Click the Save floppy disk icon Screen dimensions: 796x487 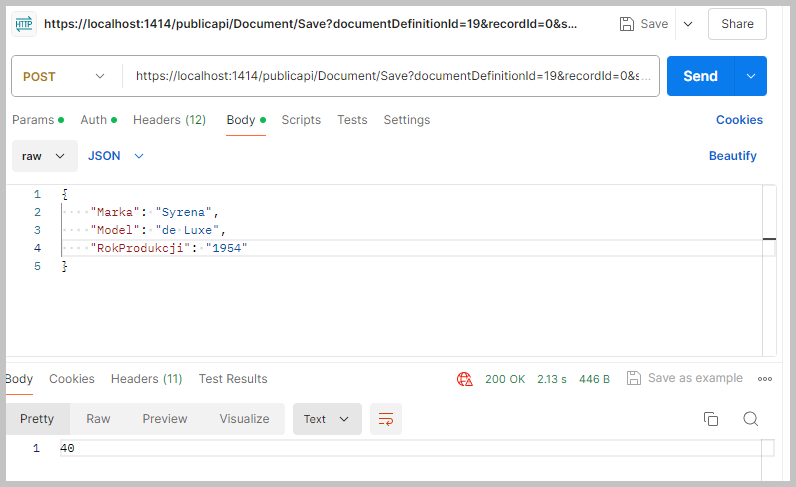click(627, 24)
